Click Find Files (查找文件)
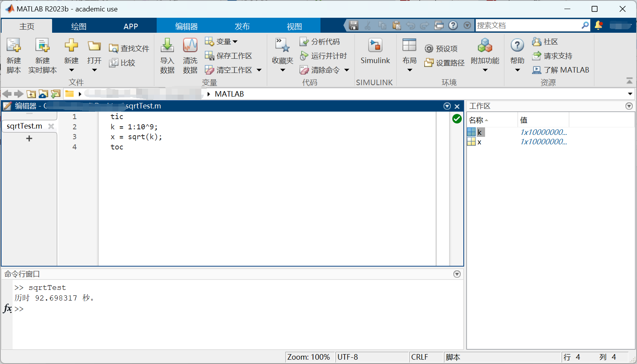 pos(129,49)
